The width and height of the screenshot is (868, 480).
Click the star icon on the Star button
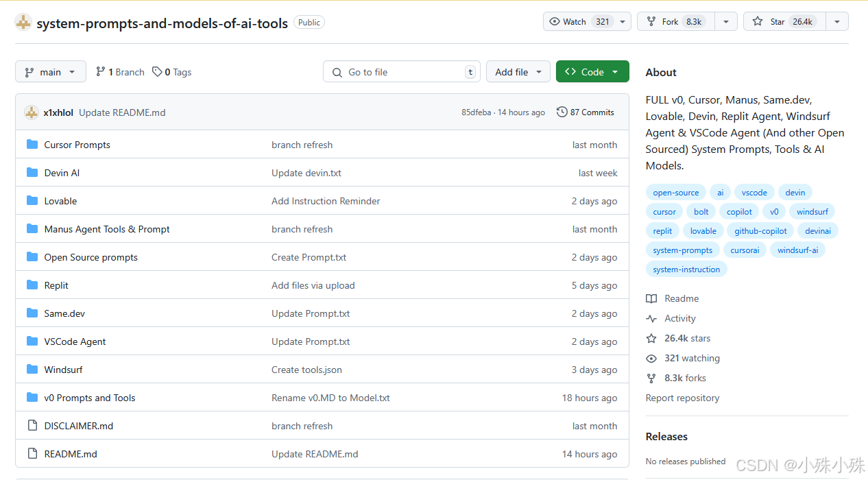(758, 21)
